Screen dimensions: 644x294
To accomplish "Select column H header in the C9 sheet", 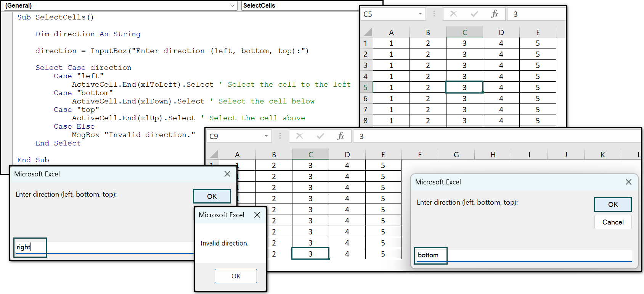I will coord(493,155).
